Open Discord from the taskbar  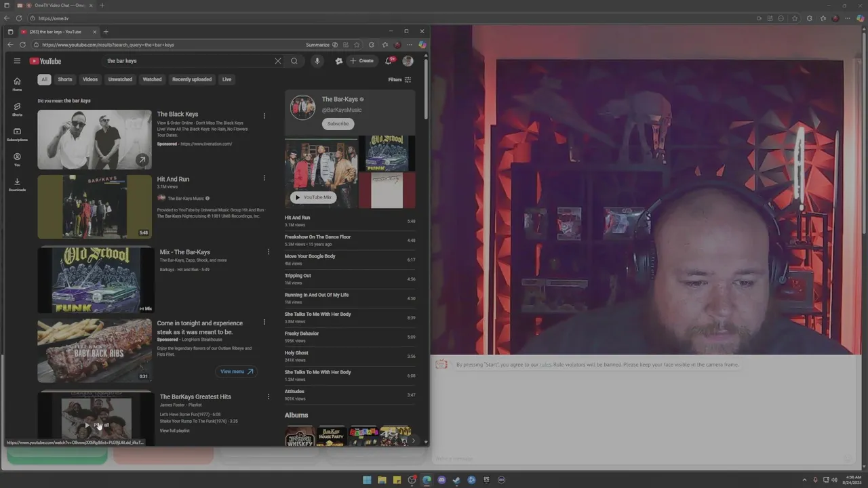[441, 480]
